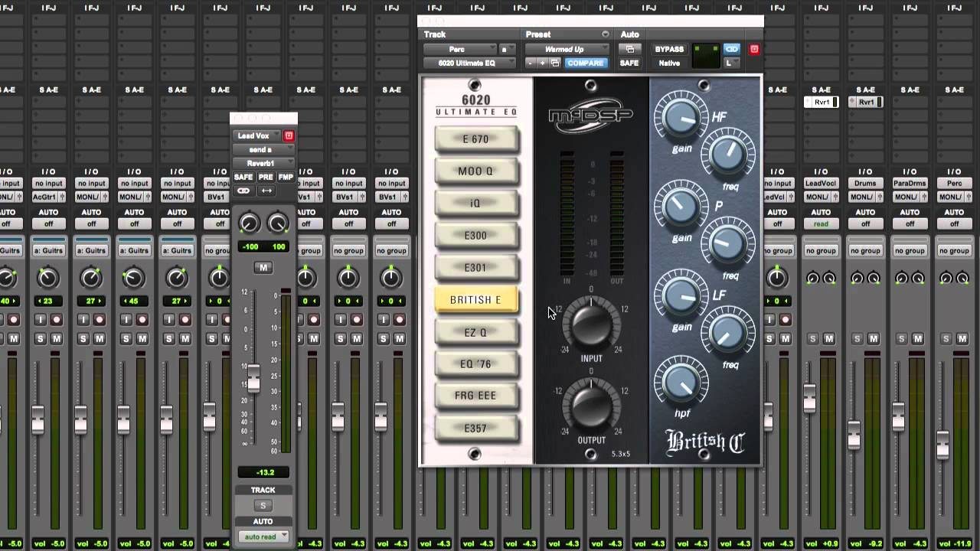Toggle COMPARE in plugin header
Screen dimensions: 980x551
(x=586, y=64)
